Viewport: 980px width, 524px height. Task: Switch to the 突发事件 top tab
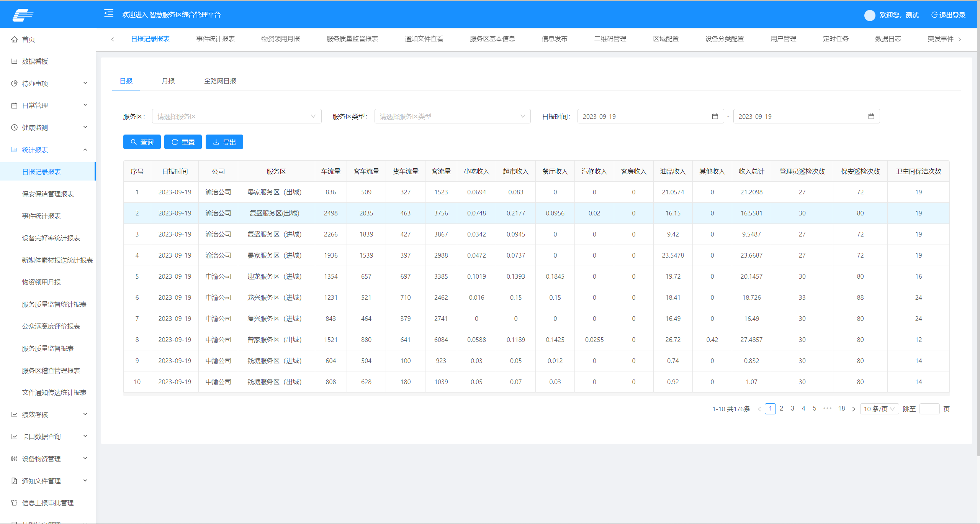940,39
